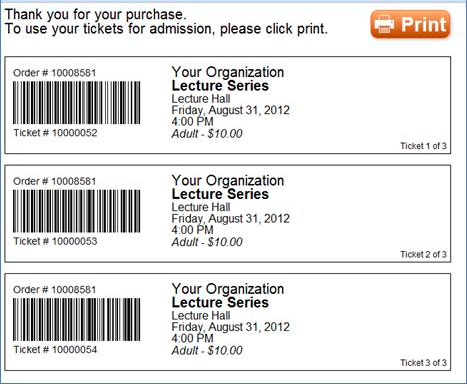Click the orange Print button
467x388 pixels.
[410, 24]
